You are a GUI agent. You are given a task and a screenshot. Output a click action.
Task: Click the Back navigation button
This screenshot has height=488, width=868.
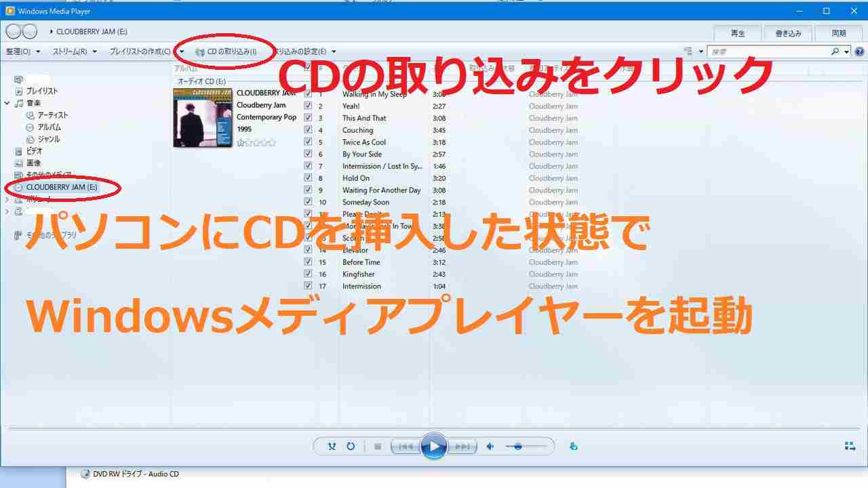pyautogui.click(x=13, y=31)
